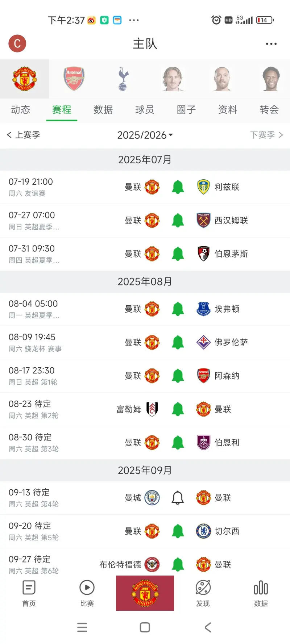Toggle reminder bell for 曼联 vs 阿森纳
Viewport: 290px width, 644px height.
click(x=178, y=376)
